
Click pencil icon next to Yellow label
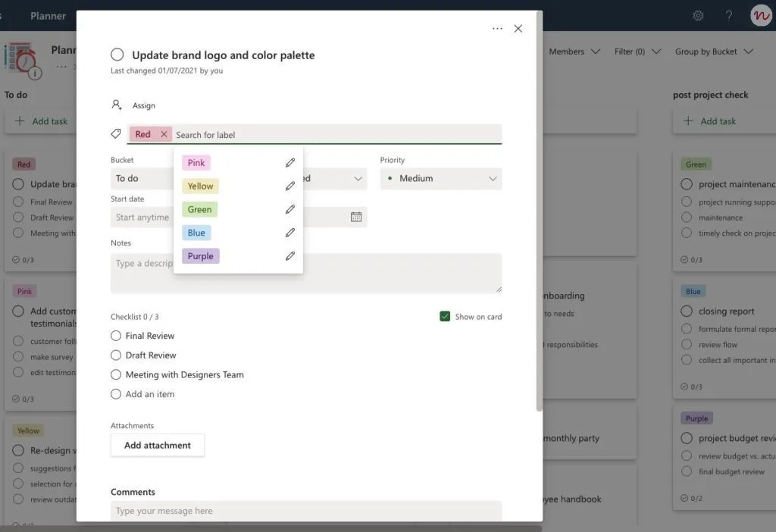tap(290, 186)
